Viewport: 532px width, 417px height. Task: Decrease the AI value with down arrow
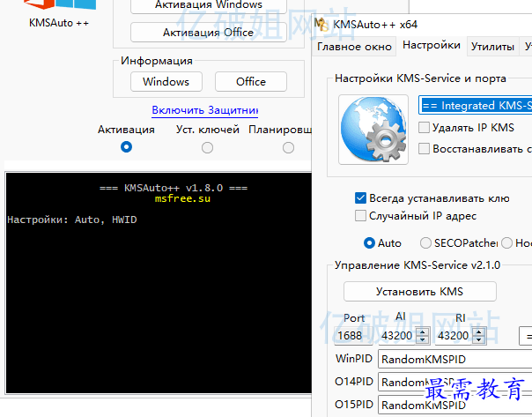[x=422, y=339]
